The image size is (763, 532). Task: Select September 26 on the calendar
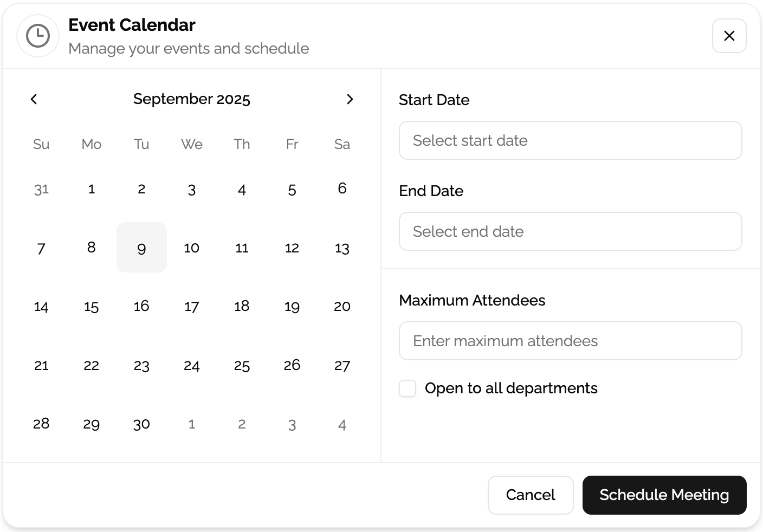click(292, 365)
